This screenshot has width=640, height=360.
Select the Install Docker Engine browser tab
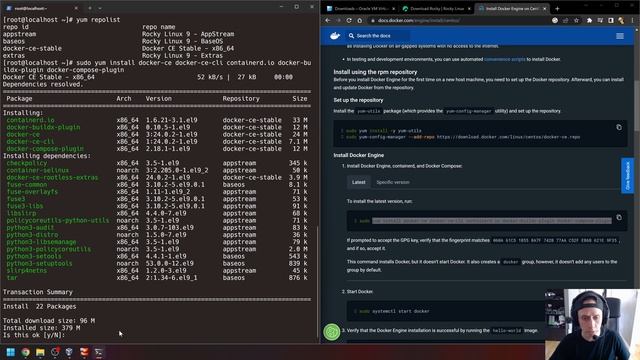click(512, 9)
